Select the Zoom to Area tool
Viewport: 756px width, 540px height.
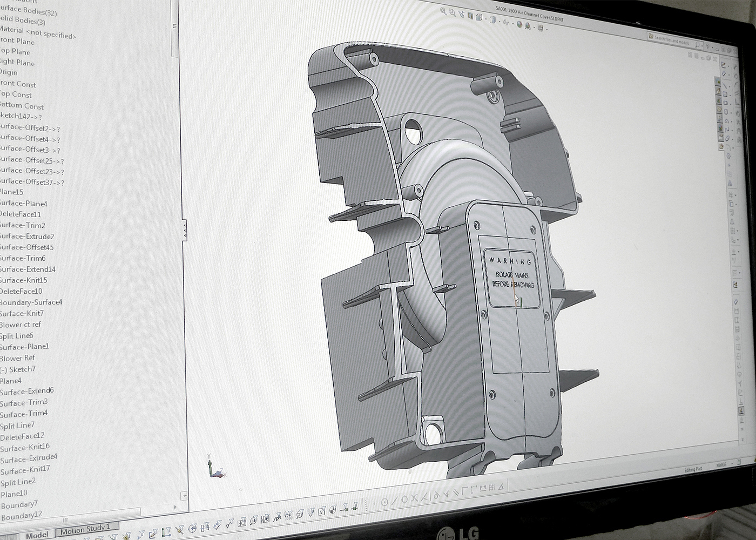452,12
